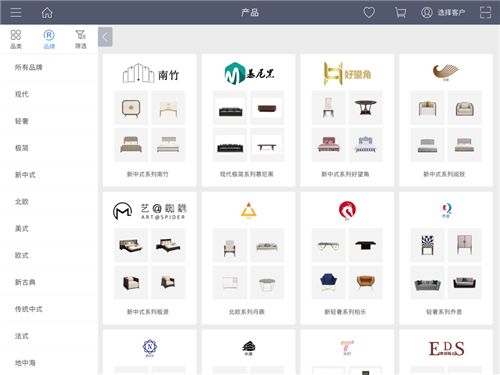
Task: Click the ART@SPIDER brand logo
Action: (x=150, y=211)
